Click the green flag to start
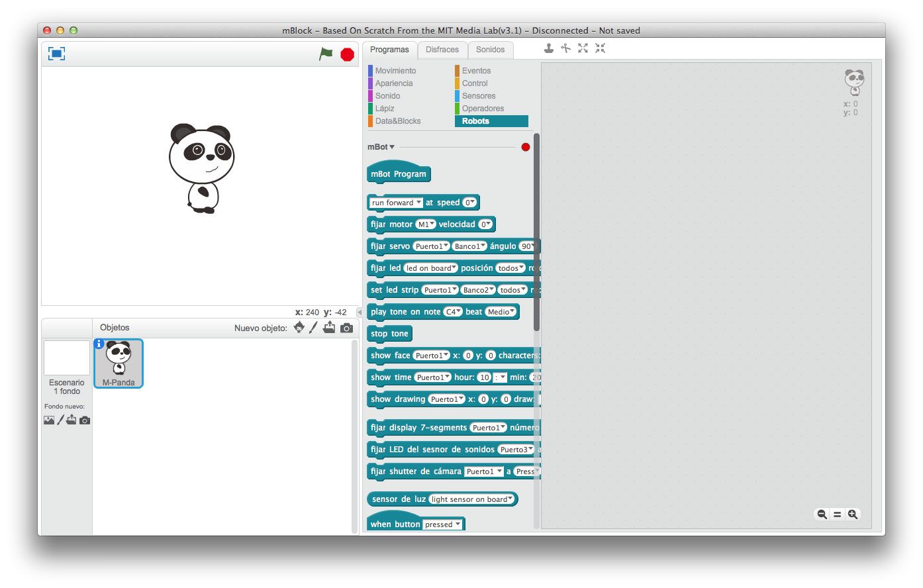The width and height of the screenshot is (923, 588). coord(326,54)
